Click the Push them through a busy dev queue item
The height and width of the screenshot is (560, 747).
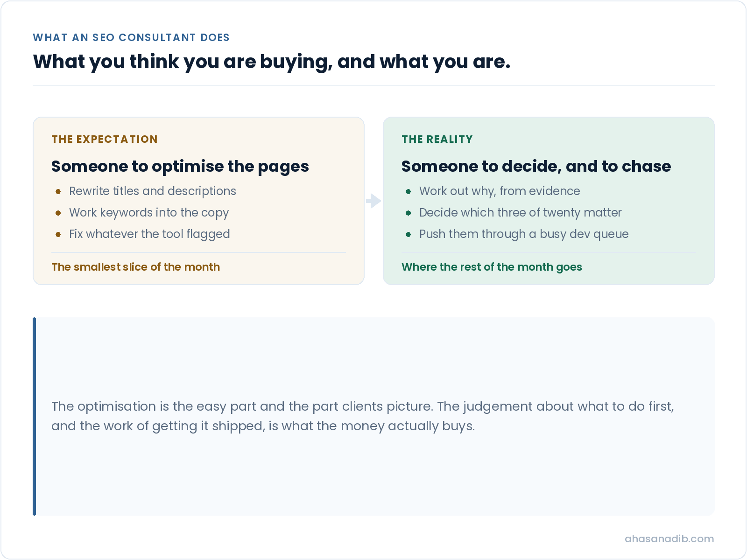(524, 234)
